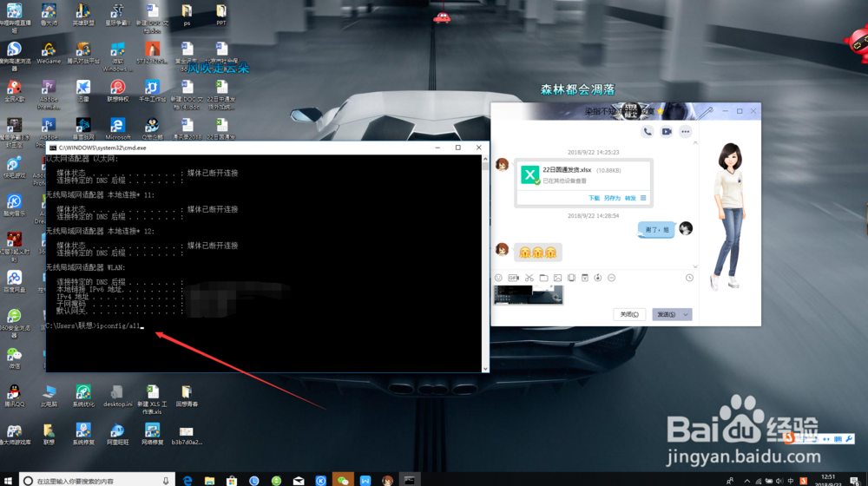The image size is (868, 486).
Task: Select the 回想青春 folder on desktop
Action: coord(187,396)
